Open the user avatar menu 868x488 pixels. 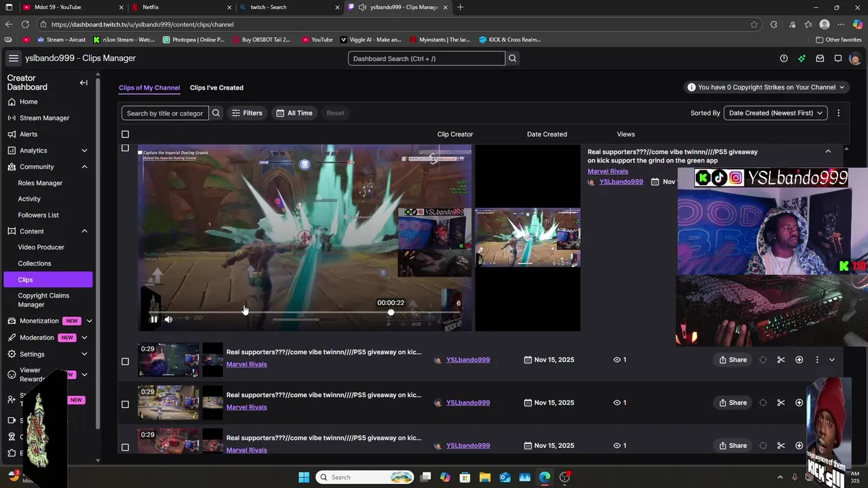tap(855, 58)
